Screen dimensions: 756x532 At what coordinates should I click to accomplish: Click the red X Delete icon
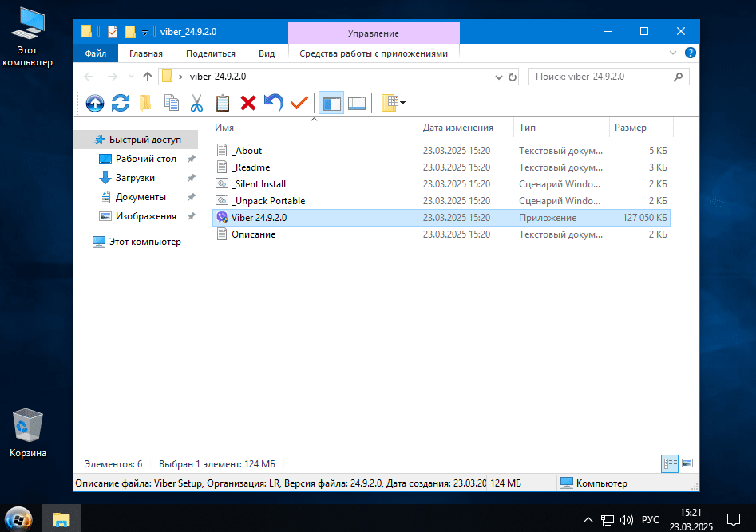[x=248, y=102]
